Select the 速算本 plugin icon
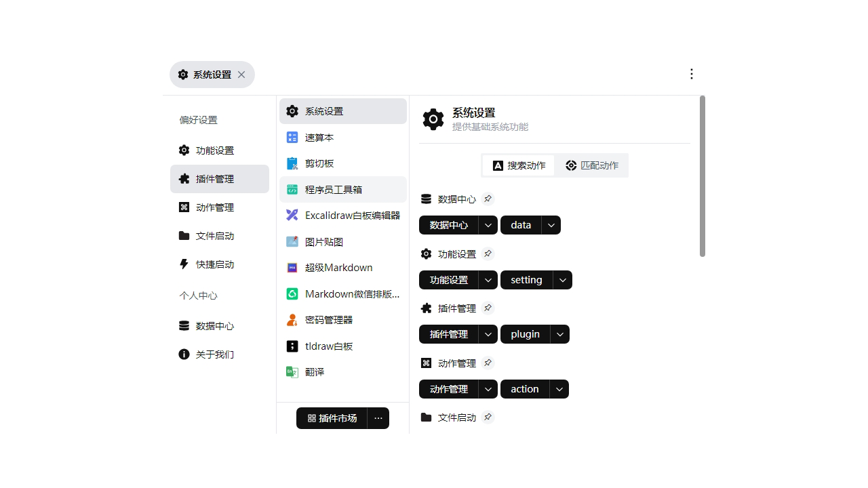This screenshot has height=488, width=868. (x=292, y=137)
